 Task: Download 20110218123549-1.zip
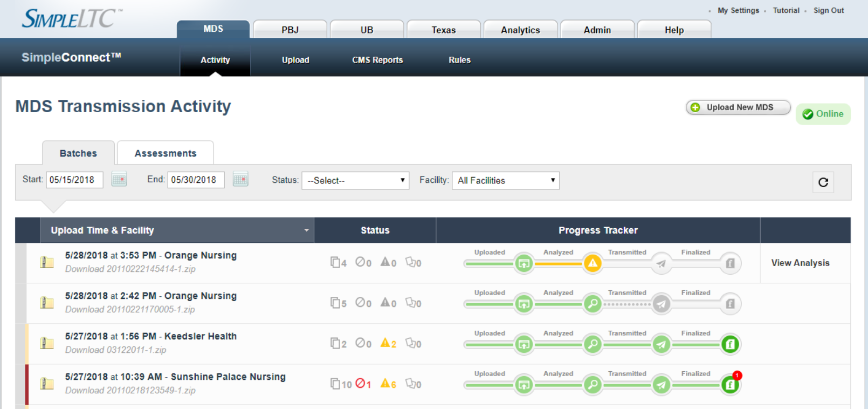click(x=130, y=390)
